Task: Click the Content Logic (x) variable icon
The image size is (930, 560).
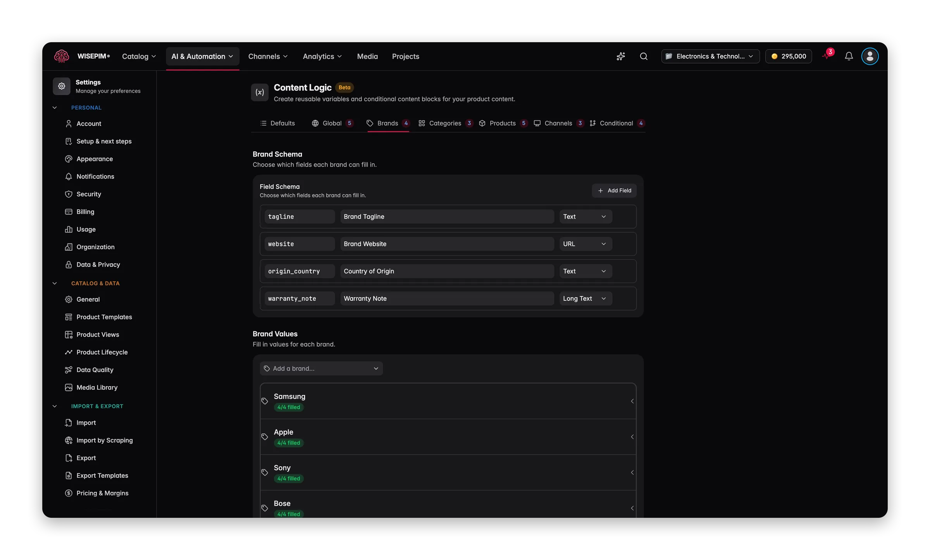Action: pos(260,92)
